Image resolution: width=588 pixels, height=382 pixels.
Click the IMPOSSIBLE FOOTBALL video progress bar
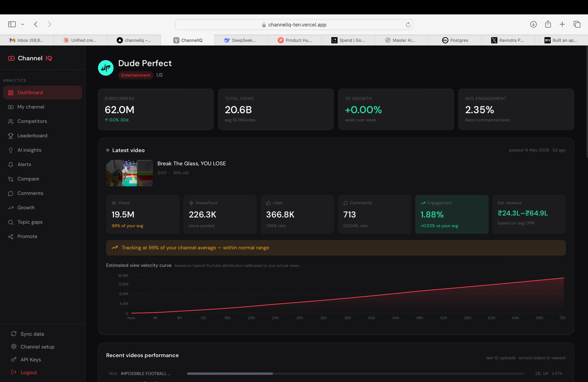tap(355, 374)
